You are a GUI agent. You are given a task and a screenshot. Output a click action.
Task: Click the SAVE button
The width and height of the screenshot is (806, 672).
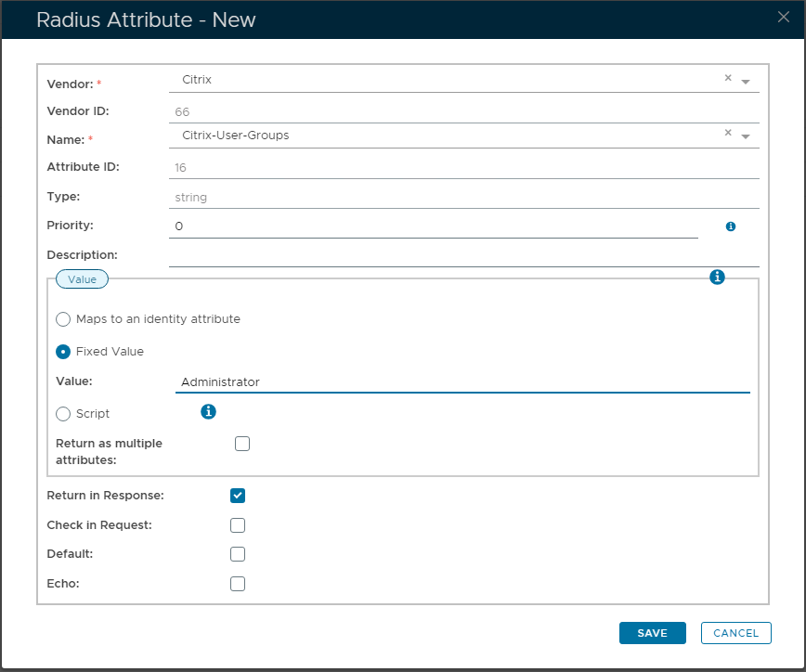652,633
